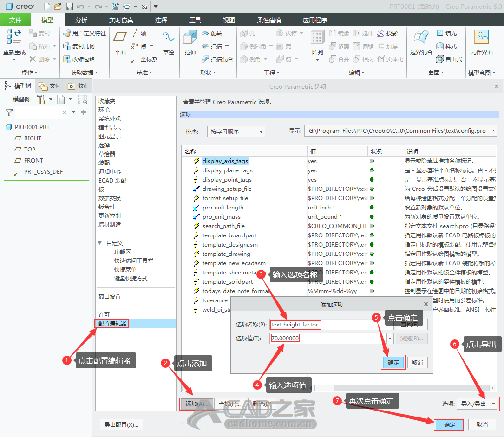The image size is (504, 437).
Task: Select the Swept Blend (扫描混合) tool
Action: pos(217,59)
